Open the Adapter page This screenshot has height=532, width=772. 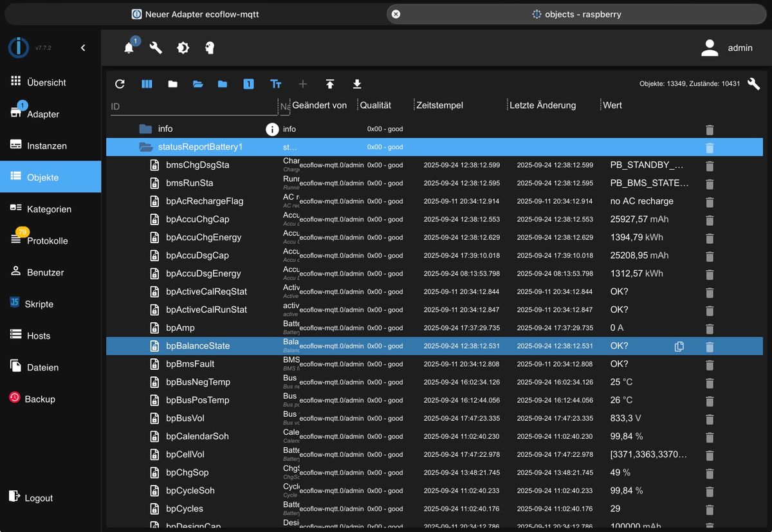[50, 114]
